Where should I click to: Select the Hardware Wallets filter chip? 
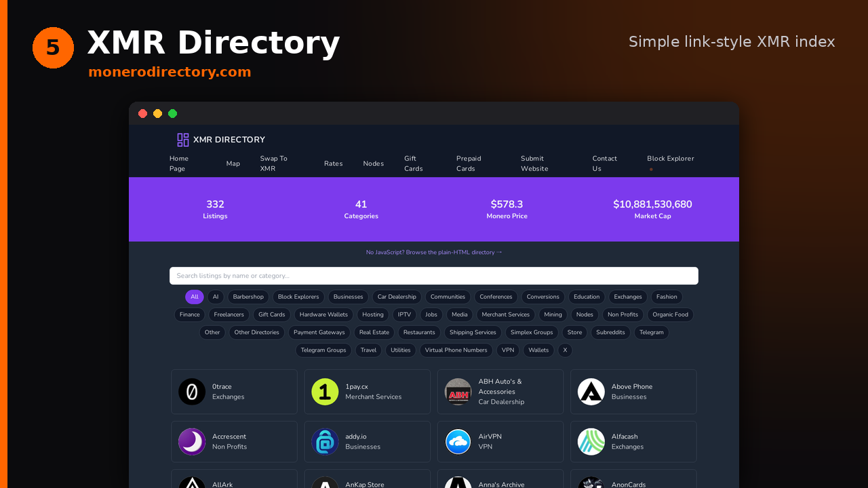[x=323, y=314]
